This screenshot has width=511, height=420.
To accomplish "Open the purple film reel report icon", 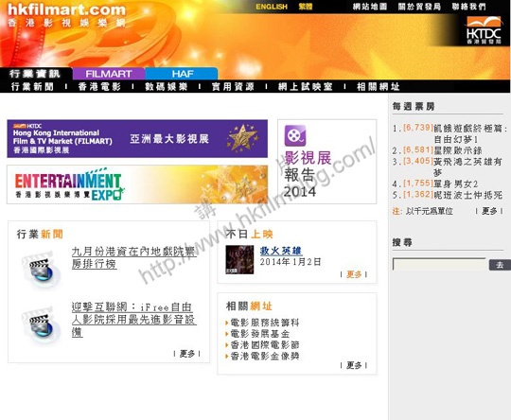I will click(x=295, y=135).
